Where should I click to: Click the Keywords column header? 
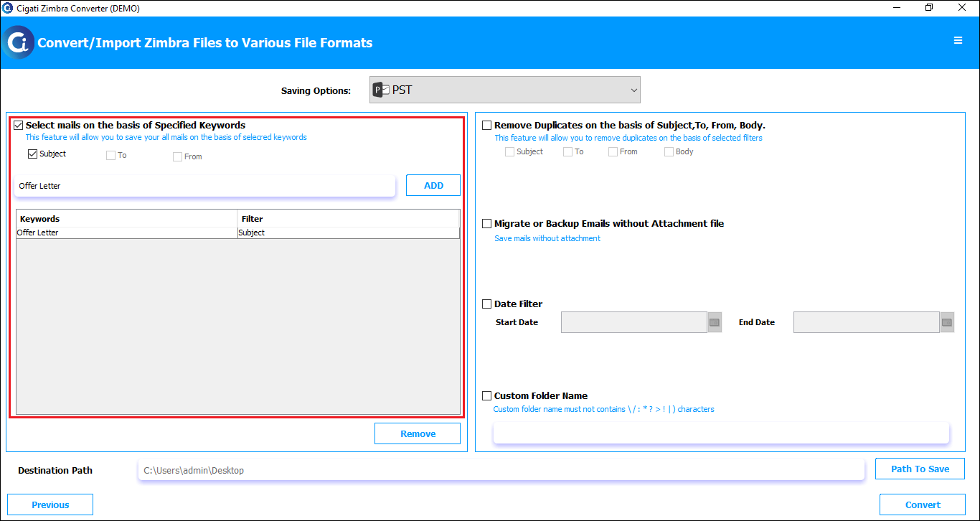point(127,218)
